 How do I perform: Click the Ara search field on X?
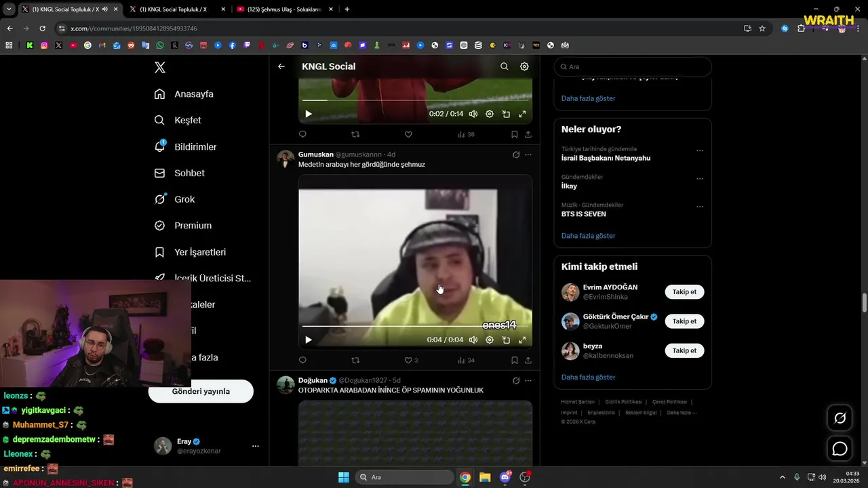click(x=633, y=67)
